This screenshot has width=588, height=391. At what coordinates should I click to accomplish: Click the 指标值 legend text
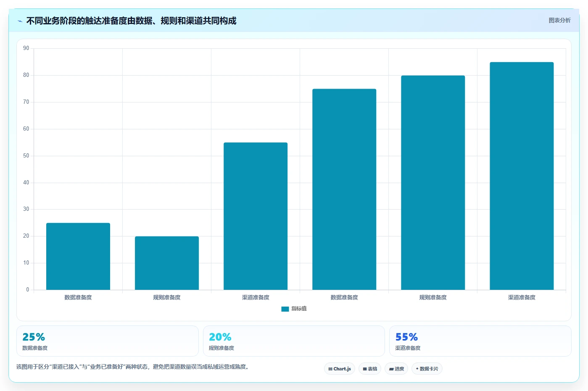click(x=299, y=309)
